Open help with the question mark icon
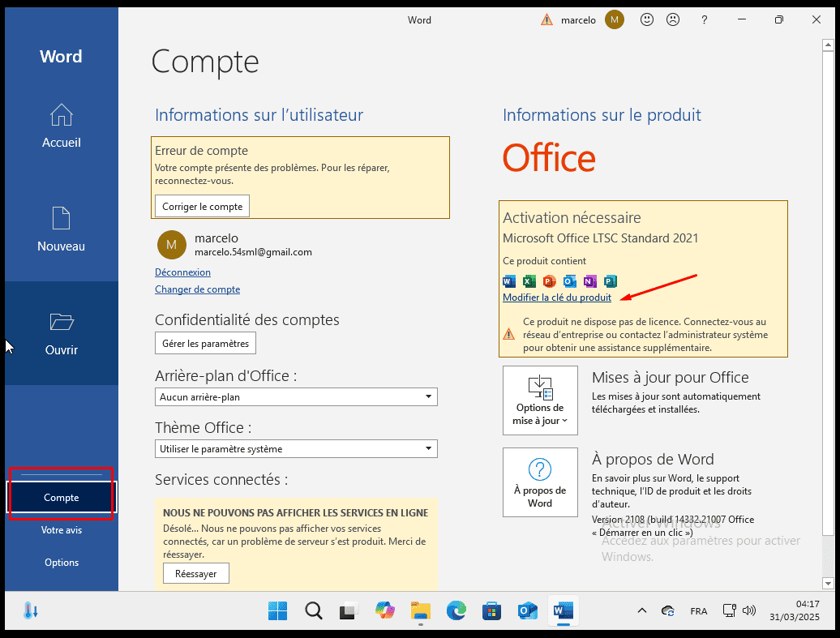This screenshot has height=638, width=840. [x=705, y=19]
